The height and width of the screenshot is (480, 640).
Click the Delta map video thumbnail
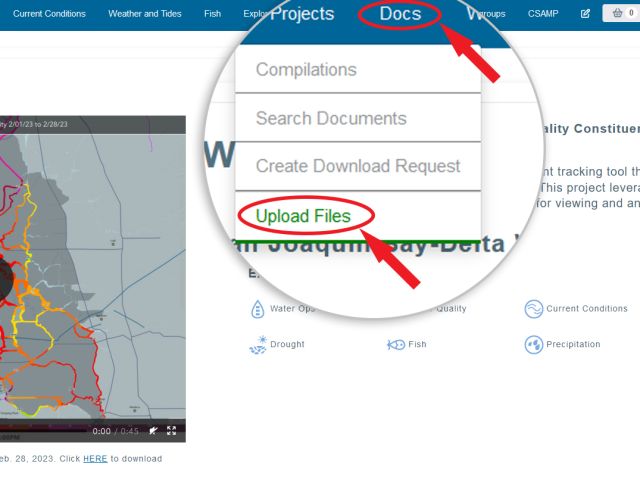[x=93, y=278]
